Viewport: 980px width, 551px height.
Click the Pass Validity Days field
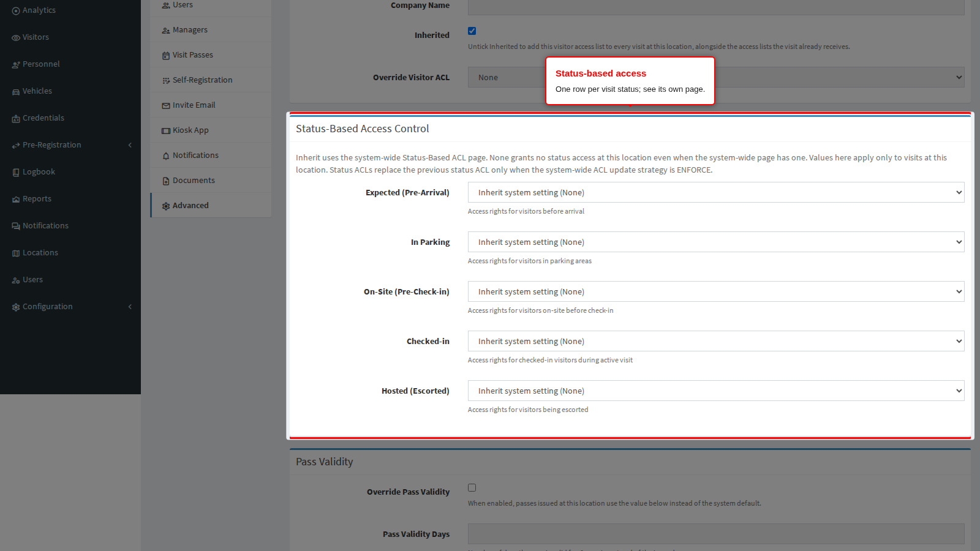click(716, 534)
